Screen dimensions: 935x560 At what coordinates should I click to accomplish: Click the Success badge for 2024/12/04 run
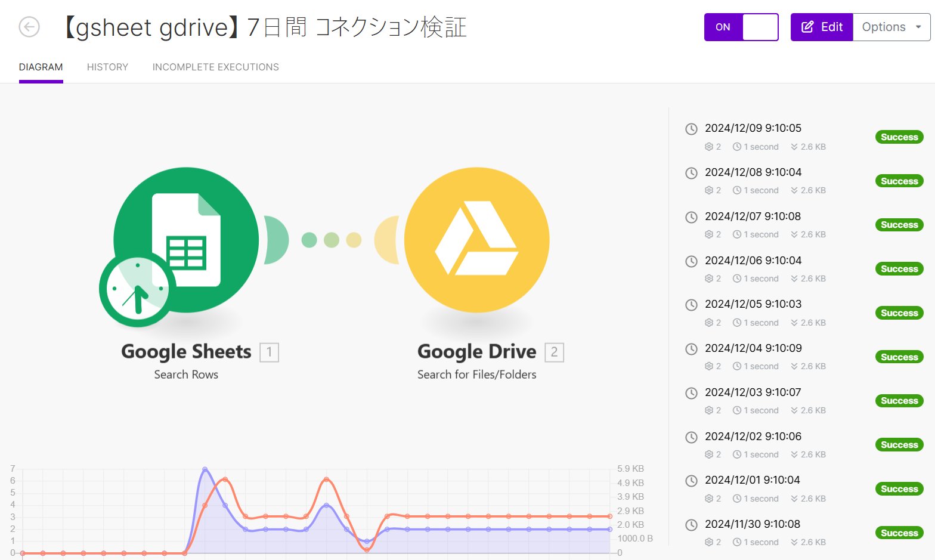(x=899, y=357)
